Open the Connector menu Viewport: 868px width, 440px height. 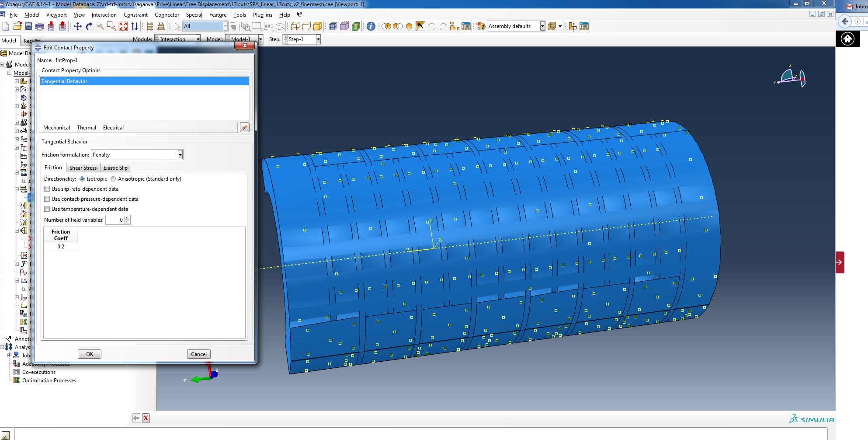(167, 15)
